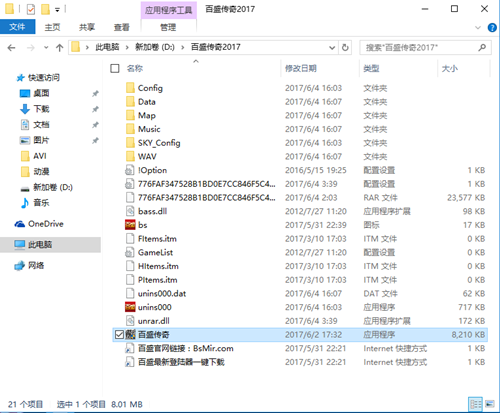Go back with the left arrow
Screen dimensions: 500x413
point(11,48)
